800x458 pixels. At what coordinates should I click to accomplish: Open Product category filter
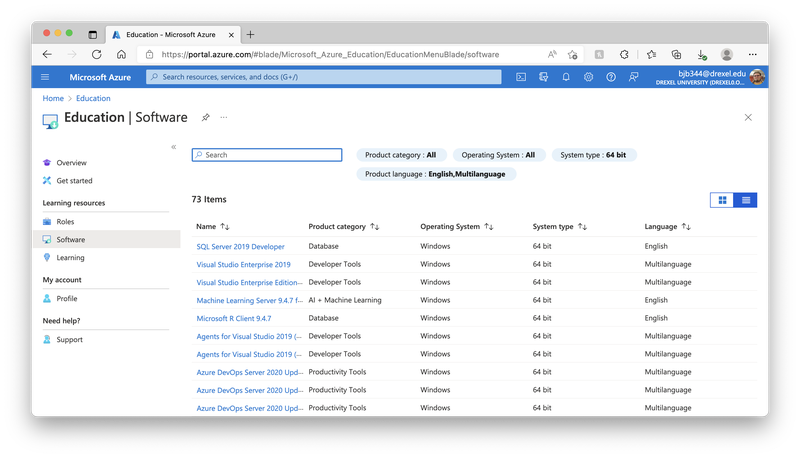pyautogui.click(x=401, y=155)
